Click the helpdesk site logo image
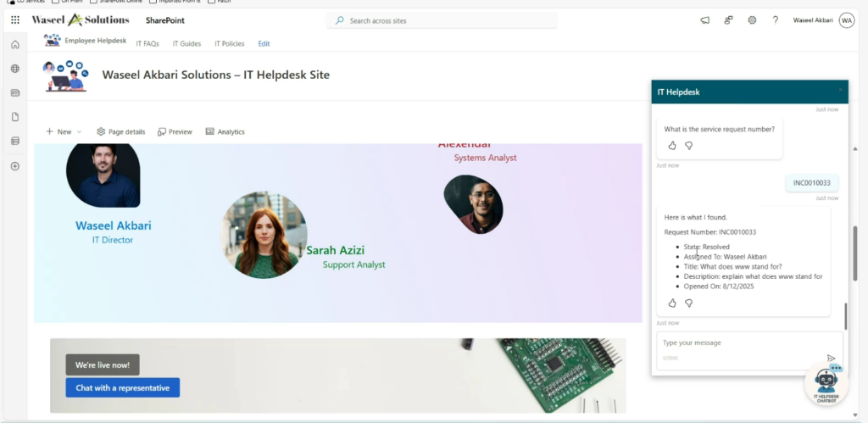868x423 pixels. pyautogui.click(x=66, y=75)
